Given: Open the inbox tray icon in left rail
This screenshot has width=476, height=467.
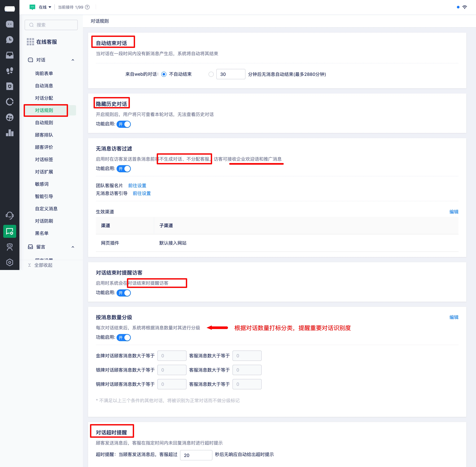Looking at the screenshot, I should (10, 55).
